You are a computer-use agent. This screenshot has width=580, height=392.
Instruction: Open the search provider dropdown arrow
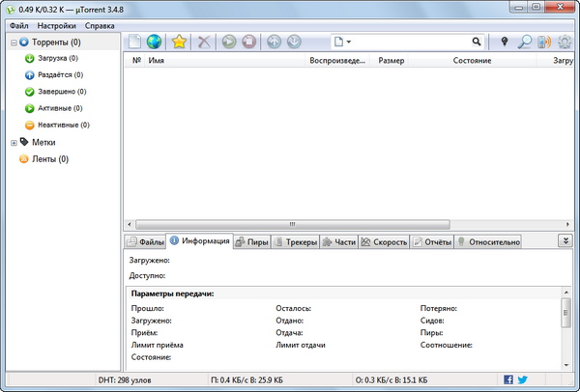coord(348,42)
